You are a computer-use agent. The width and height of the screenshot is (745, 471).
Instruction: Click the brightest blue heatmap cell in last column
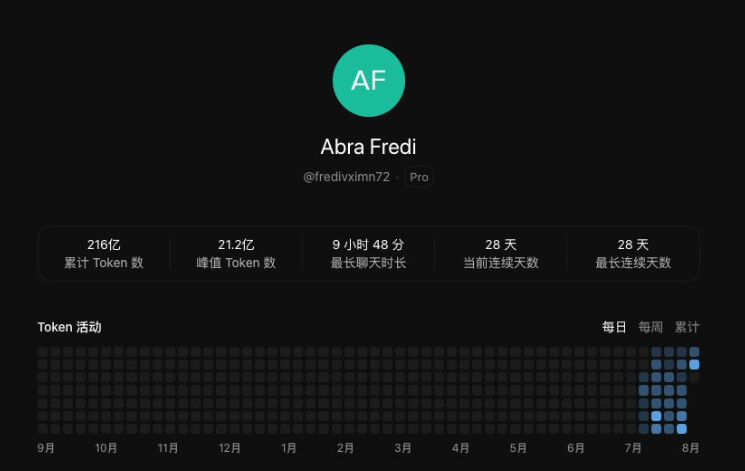pyautogui.click(x=694, y=365)
